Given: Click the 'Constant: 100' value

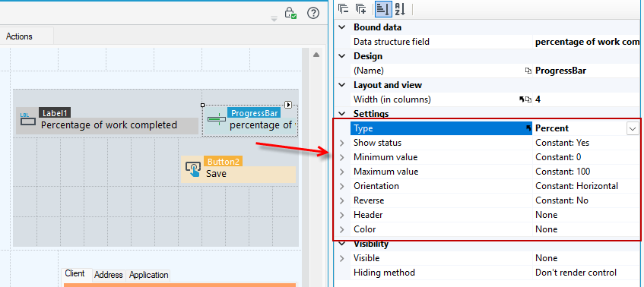Looking at the screenshot, I should point(563,172).
